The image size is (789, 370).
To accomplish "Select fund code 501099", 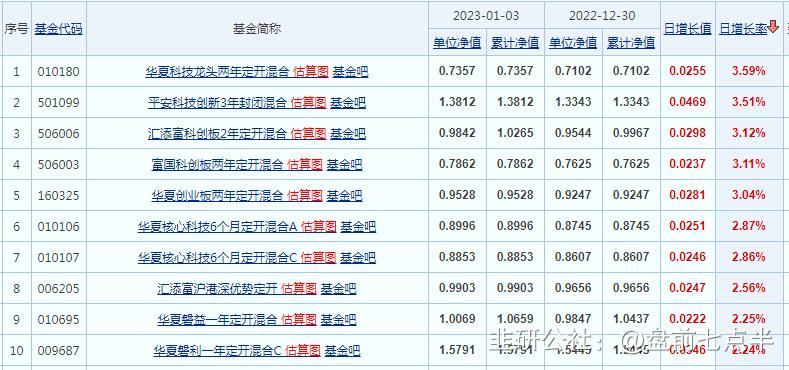I will [x=58, y=103].
